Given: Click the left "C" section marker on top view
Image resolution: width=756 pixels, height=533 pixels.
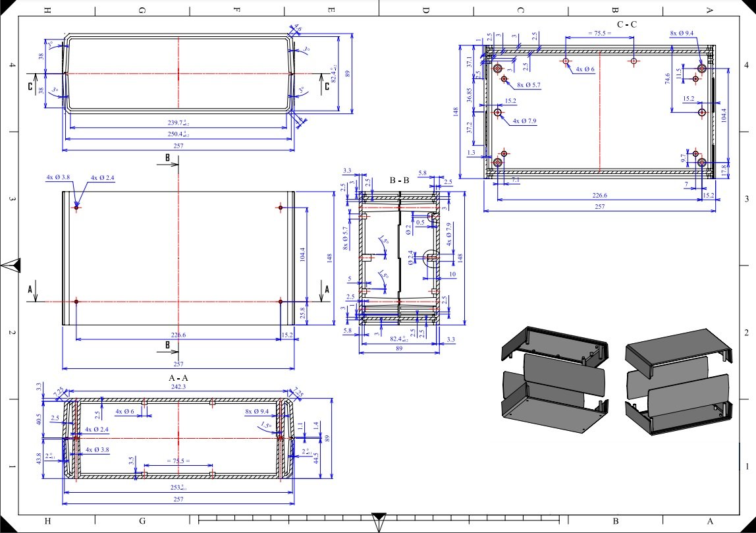Looking at the screenshot, I should 30,85.
